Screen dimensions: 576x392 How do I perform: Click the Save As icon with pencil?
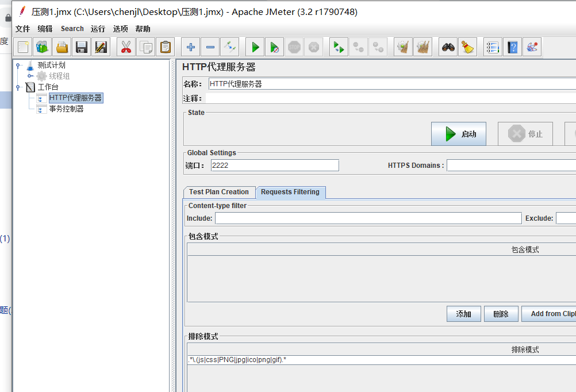click(101, 47)
